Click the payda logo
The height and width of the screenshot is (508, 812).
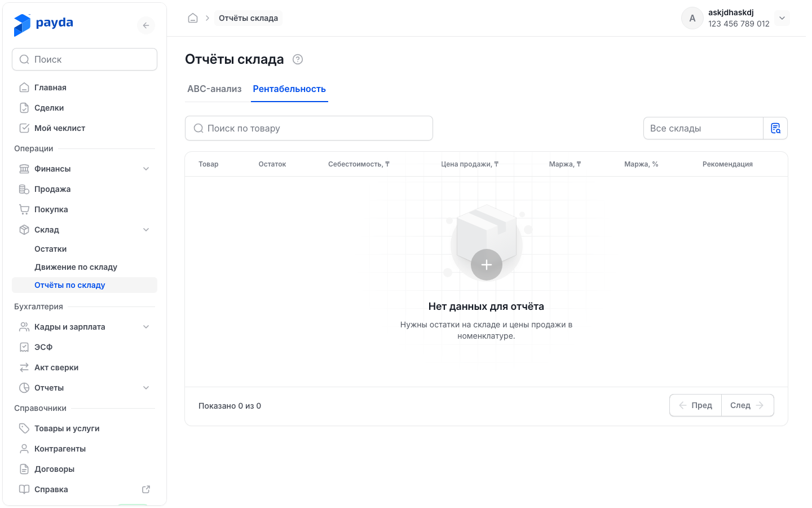(x=43, y=24)
